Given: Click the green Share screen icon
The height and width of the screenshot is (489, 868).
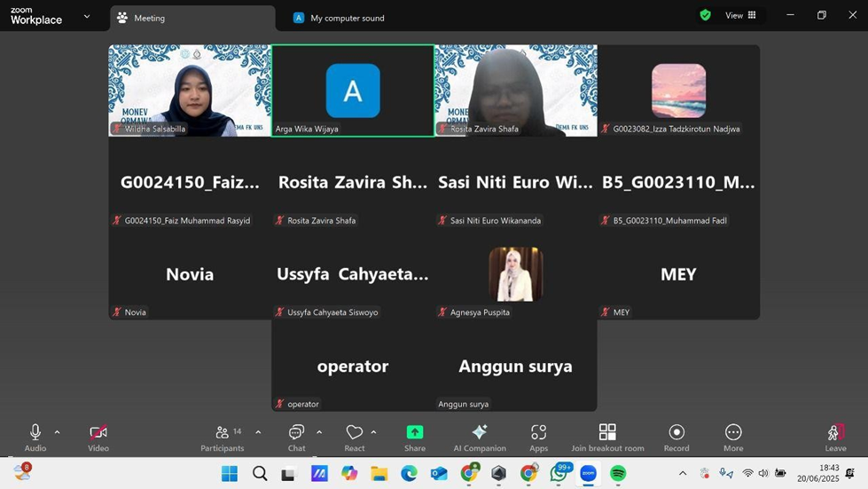Looking at the screenshot, I should click(414, 436).
